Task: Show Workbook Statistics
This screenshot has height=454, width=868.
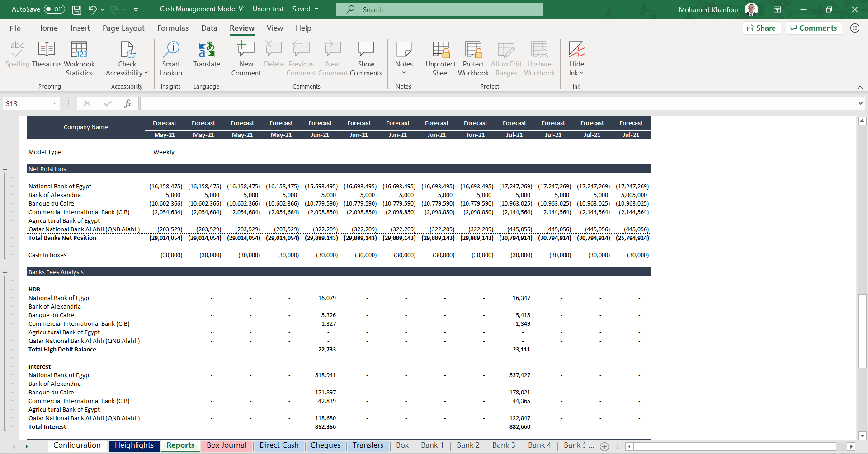Action: click(x=79, y=59)
